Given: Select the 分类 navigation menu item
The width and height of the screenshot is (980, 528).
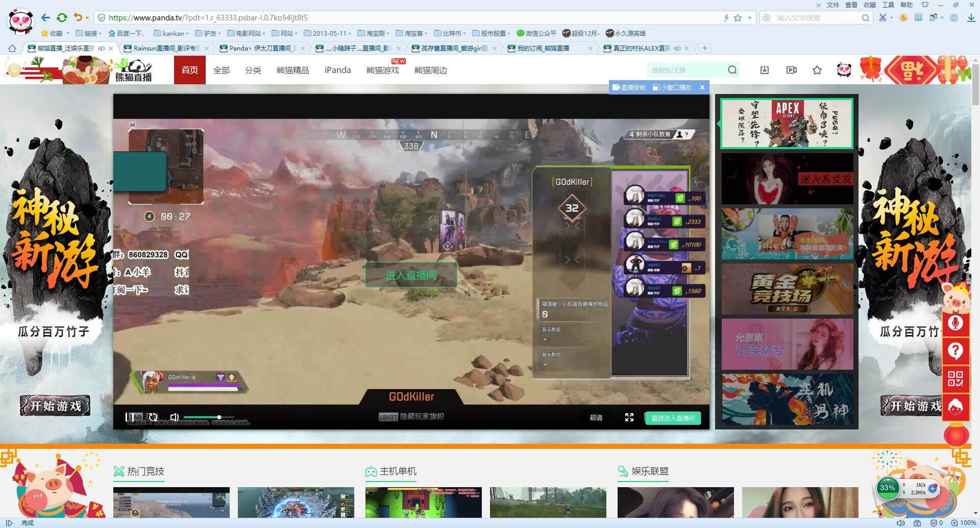Looking at the screenshot, I should (x=253, y=70).
